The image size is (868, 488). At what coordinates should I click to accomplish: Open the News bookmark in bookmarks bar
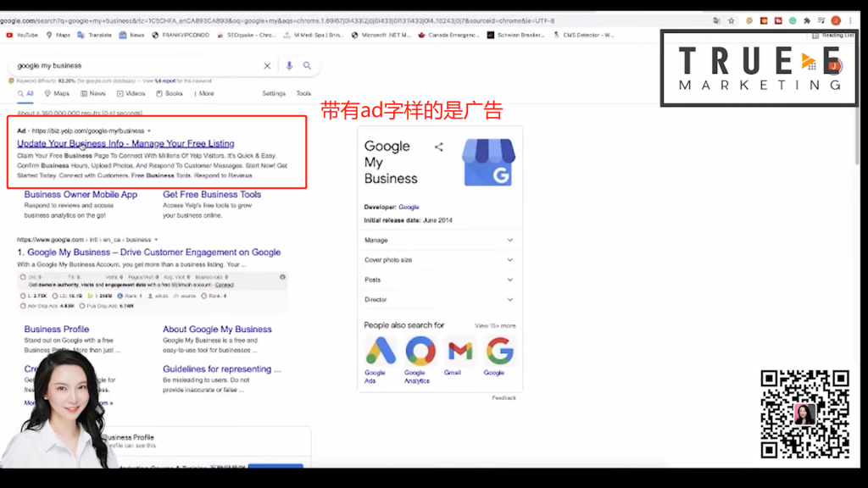(131, 35)
